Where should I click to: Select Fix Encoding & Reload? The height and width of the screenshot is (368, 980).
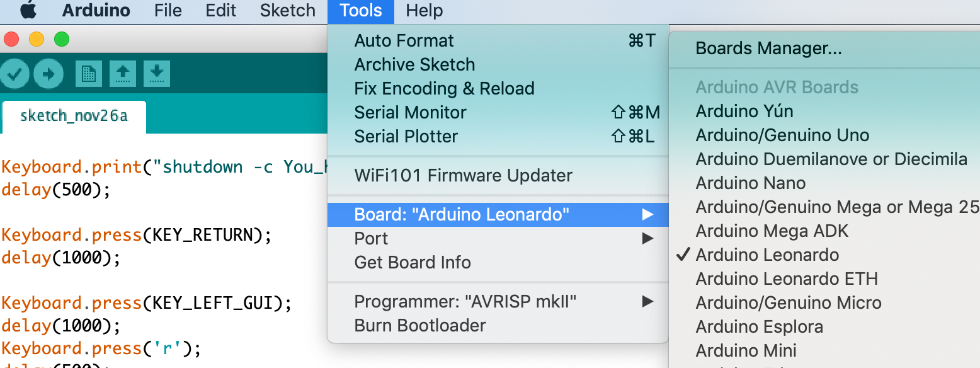[x=498, y=89]
